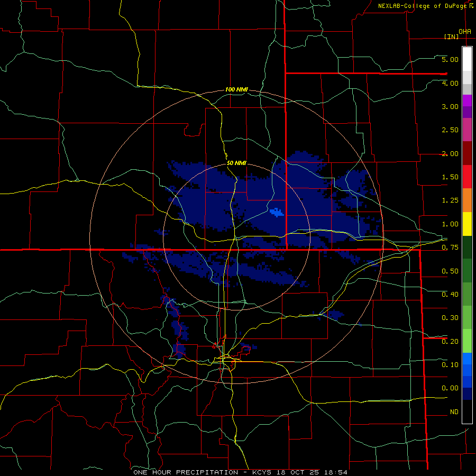Click the 0.30 legend value
Viewport: 476px width, 476px height.
click(450, 318)
